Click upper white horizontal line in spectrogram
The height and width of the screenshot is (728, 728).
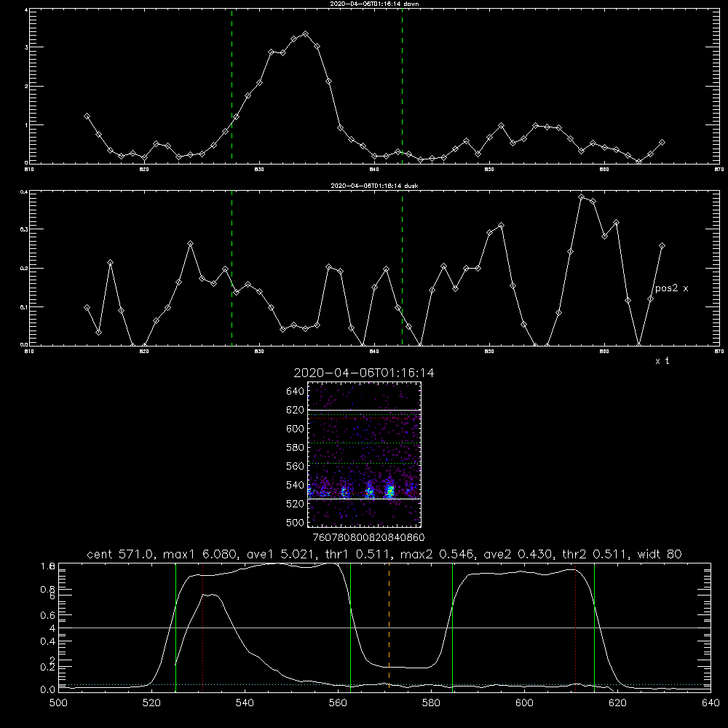[x=365, y=410]
